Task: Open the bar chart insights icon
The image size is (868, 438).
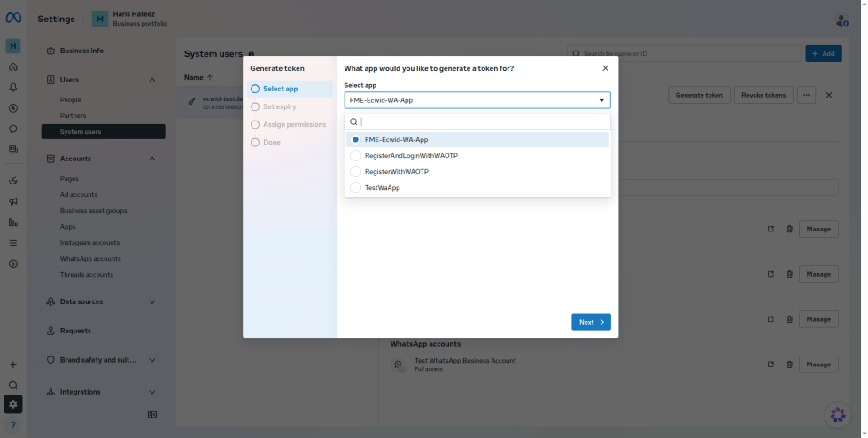Action: click(13, 223)
